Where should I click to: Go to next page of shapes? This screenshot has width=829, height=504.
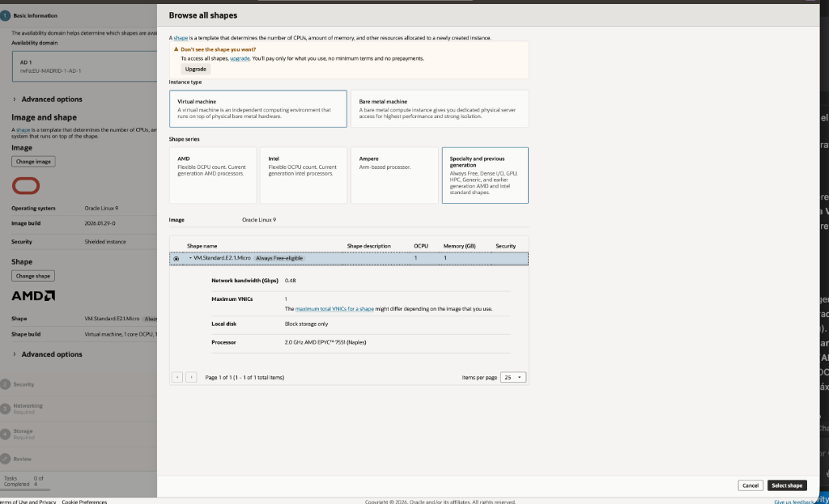(x=191, y=377)
